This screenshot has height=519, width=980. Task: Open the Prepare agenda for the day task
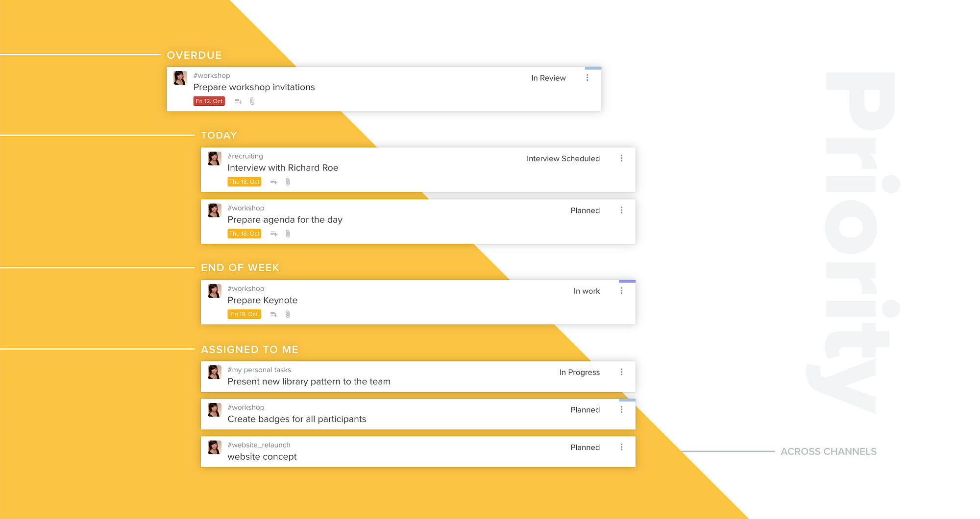tap(285, 220)
